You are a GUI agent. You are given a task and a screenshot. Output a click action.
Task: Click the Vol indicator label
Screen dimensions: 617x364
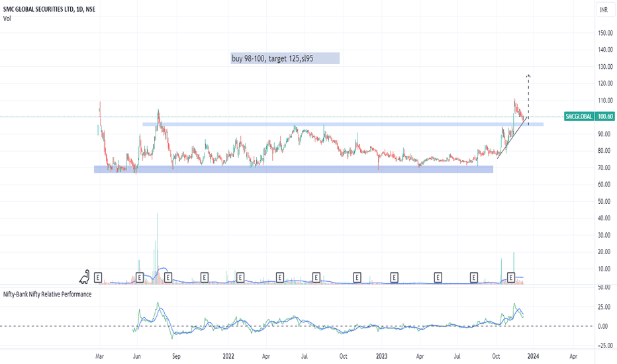tap(7, 19)
